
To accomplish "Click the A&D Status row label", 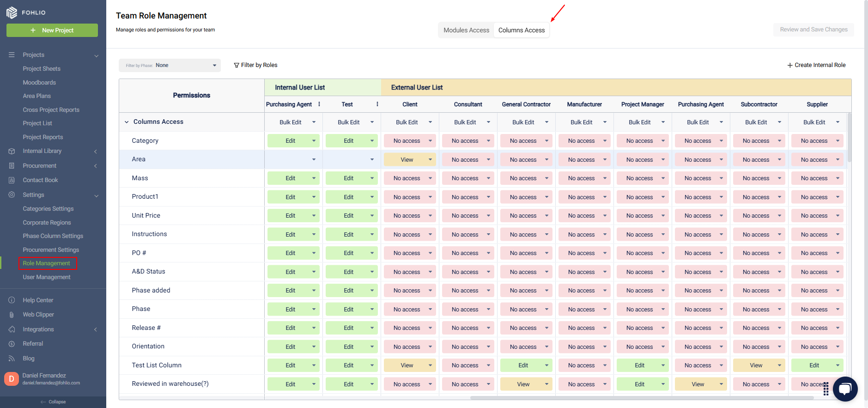I will 148,272.
